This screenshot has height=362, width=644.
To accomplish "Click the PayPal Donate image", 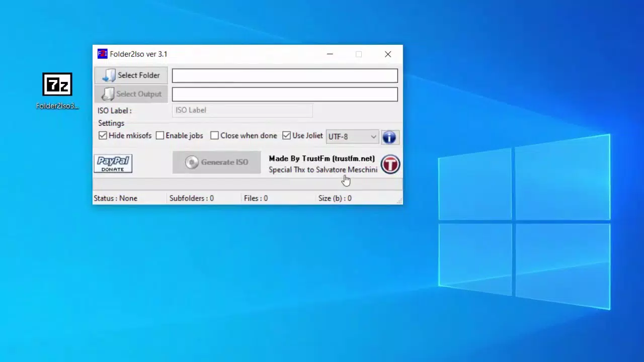I will pos(113,163).
